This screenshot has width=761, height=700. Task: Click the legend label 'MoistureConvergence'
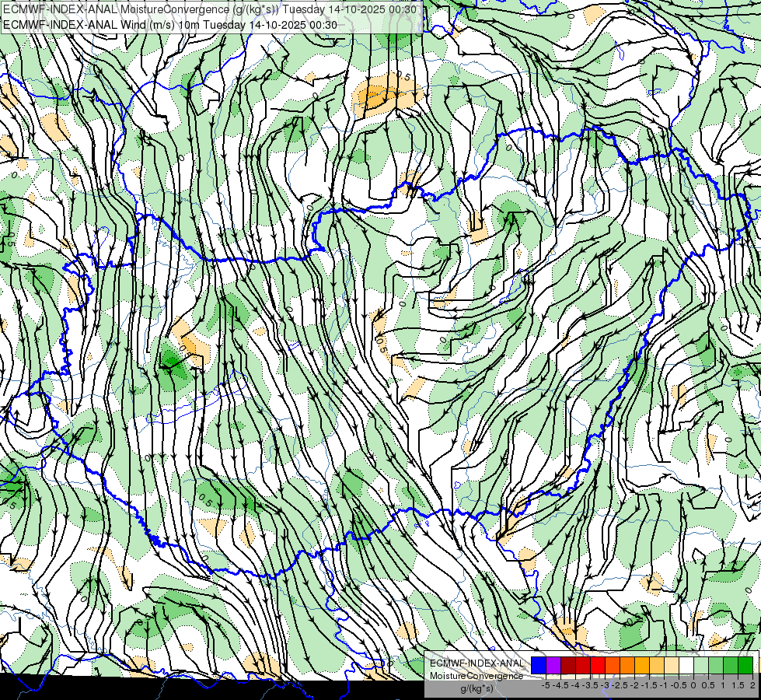(x=476, y=676)
